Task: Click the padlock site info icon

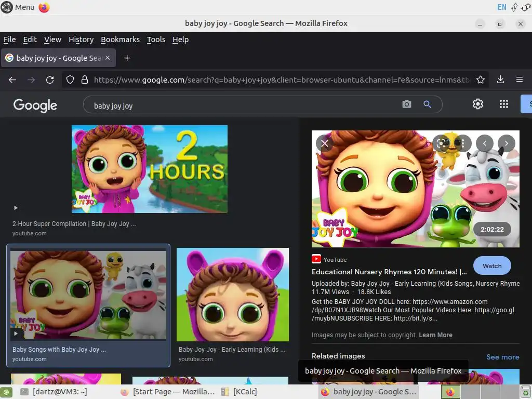Action: pyautogui.click(x=85, y=79)
